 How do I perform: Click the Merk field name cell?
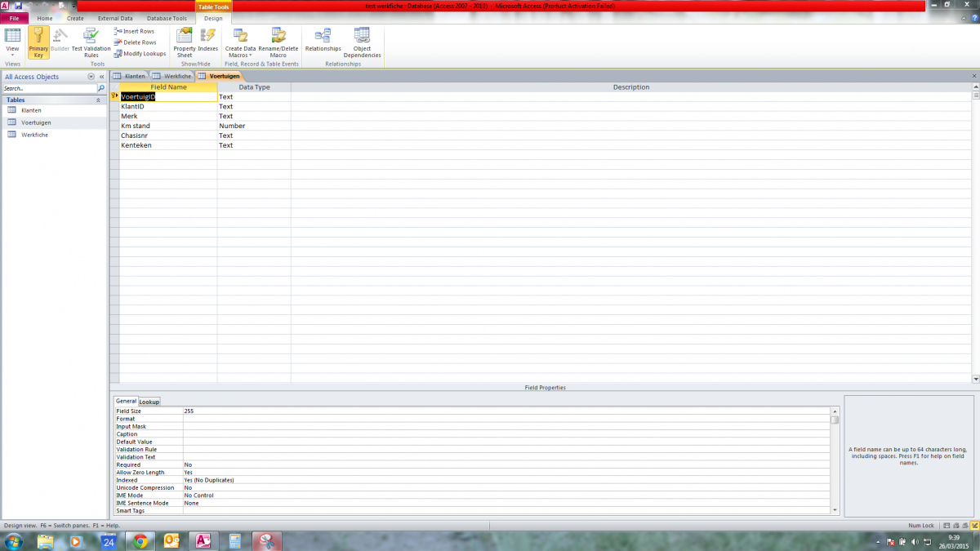pos(168,116)
